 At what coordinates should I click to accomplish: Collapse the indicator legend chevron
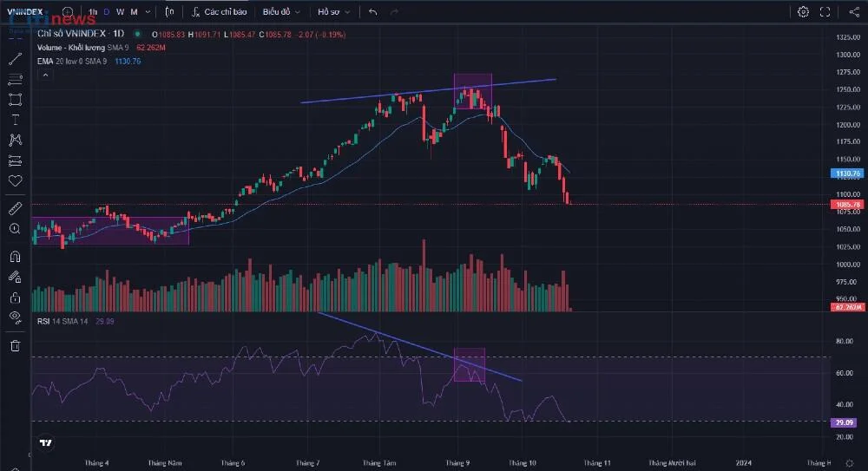click(x=45, y=75)
